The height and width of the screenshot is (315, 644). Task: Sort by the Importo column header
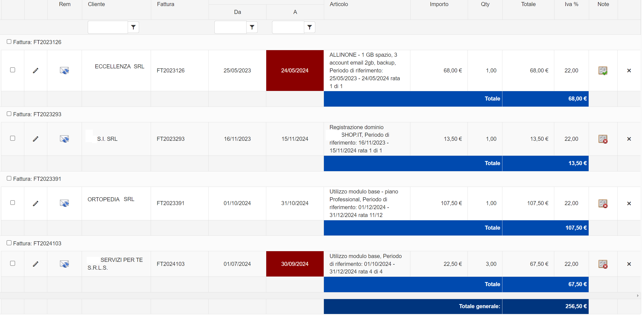pyautogui.click(x=439, y=4)
